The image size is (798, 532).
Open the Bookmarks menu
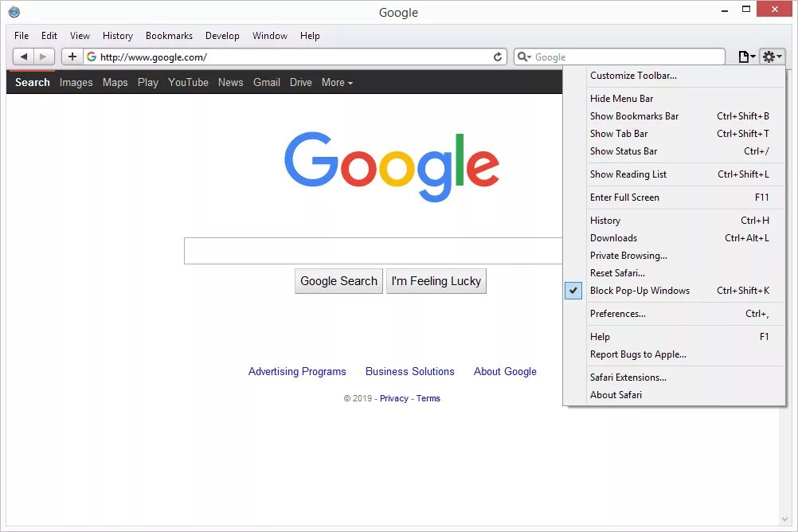pos(169,36)
